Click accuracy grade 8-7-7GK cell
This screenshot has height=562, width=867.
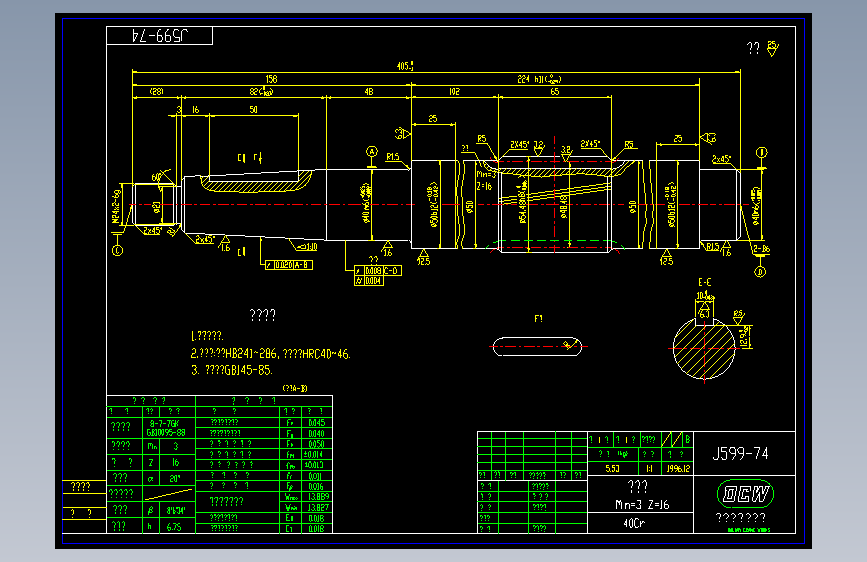click(165, 423)
